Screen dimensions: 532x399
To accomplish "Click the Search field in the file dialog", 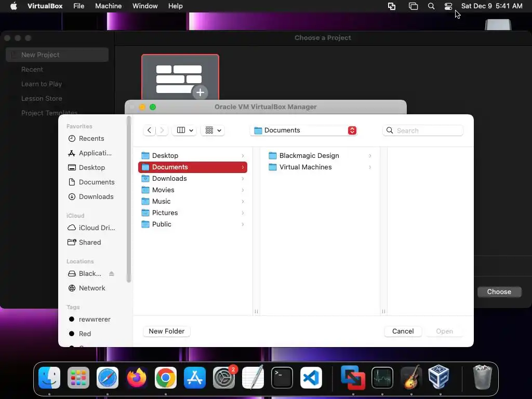I will pos(423,130).
